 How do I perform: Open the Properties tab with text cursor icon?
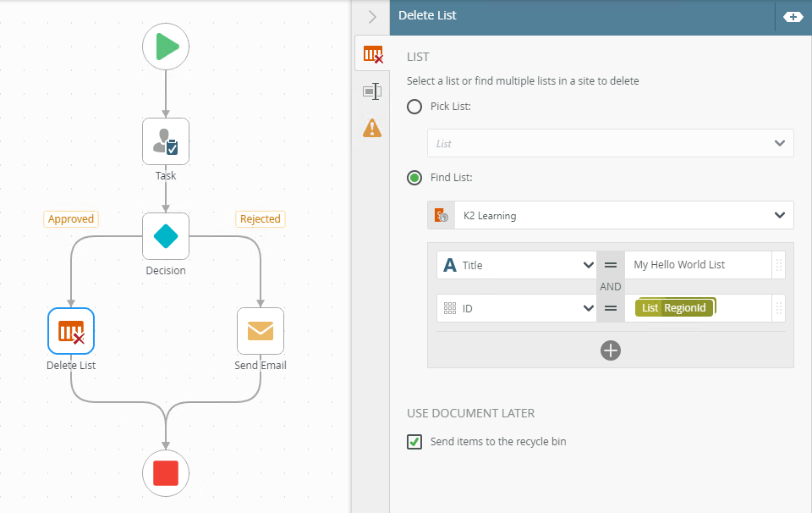click(x=372, y=91)
